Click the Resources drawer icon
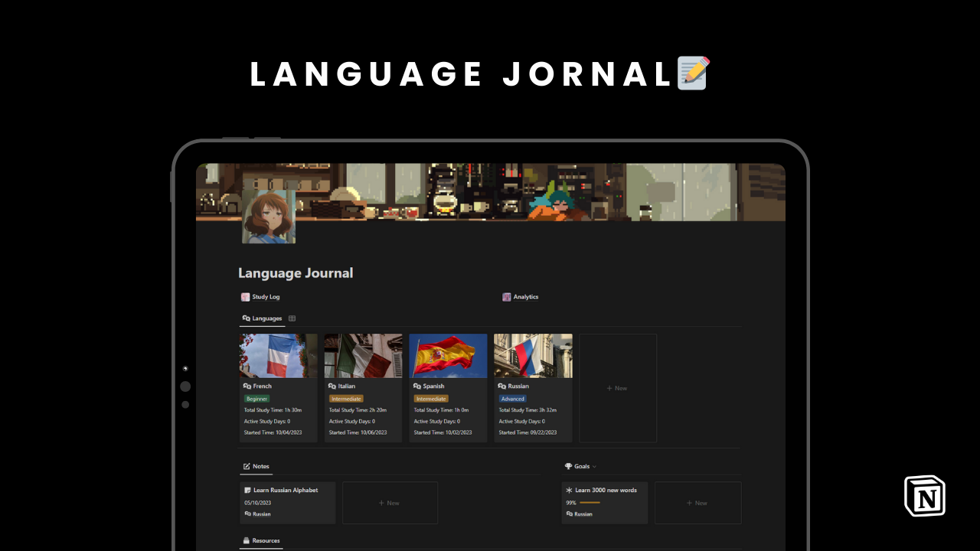Viewport: 980px width, 551px height. pos(247,540)
